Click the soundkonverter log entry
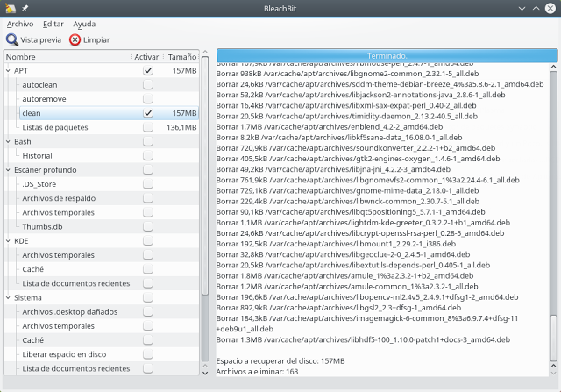 [356, 148]
